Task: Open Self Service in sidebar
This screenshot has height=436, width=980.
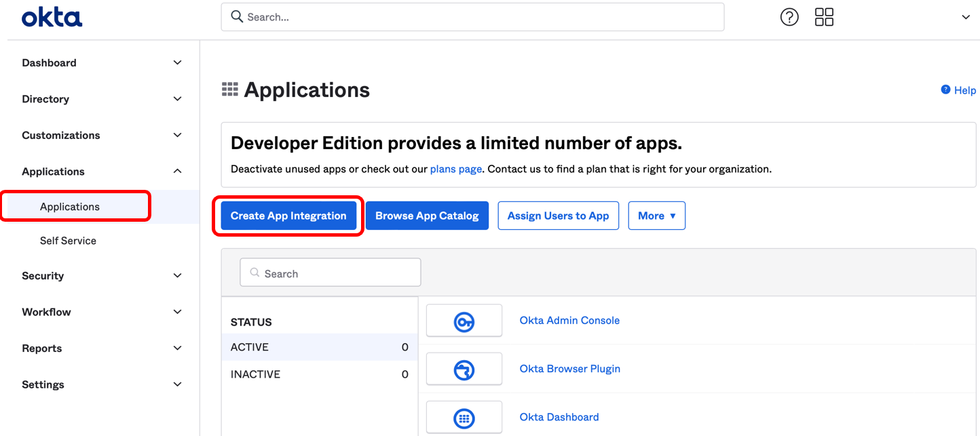Action: point(68,241)
